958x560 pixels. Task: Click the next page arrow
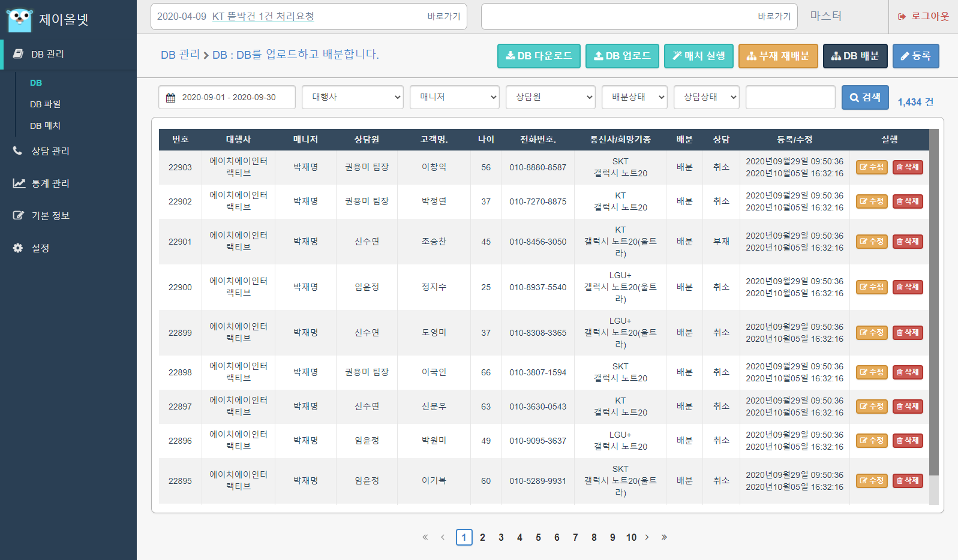[x=647, y=537]
